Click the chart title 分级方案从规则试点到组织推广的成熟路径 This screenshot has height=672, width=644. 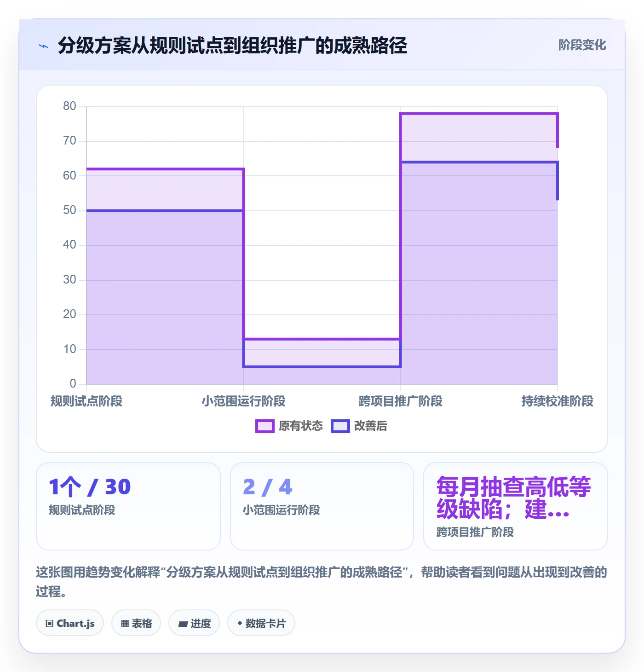(232, 46)
